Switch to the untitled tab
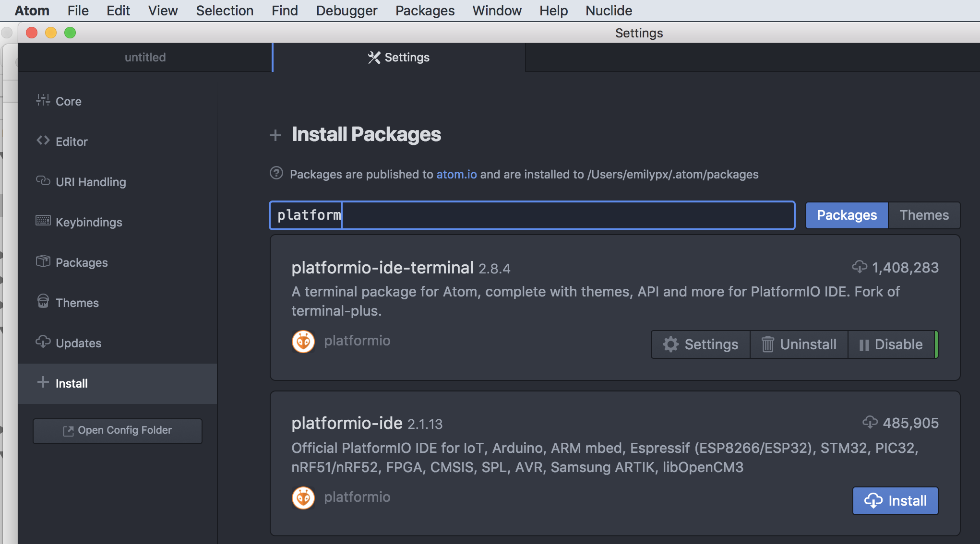The image size is (980, 544). (145, 58)
